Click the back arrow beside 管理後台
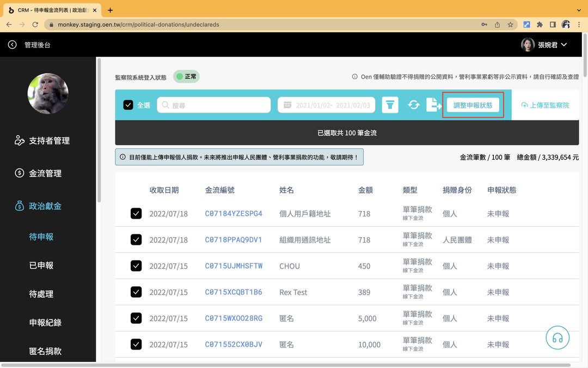The height and width of the screenshot is (368, 588). pyautogui.click(x=12, y=45)
